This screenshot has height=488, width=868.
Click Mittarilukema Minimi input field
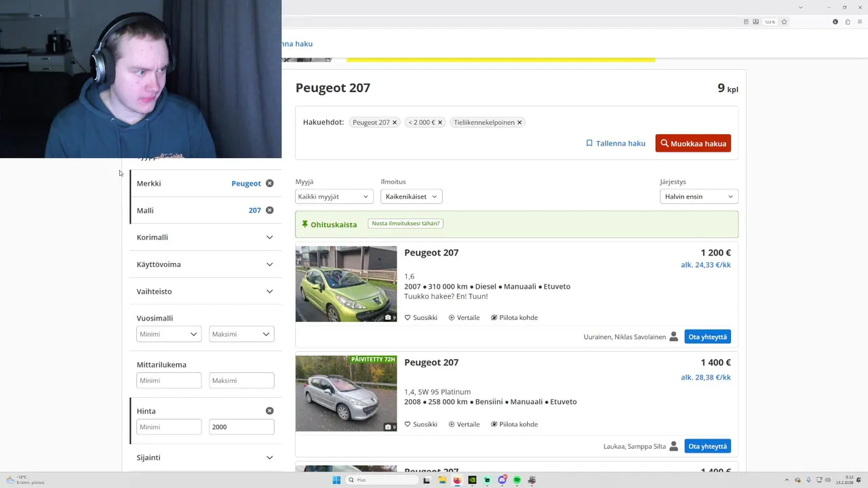pos(169,380)
